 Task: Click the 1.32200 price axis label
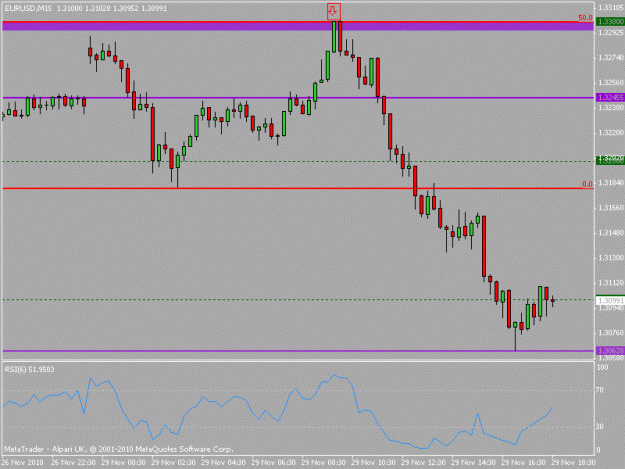click(x=611, y=133)
